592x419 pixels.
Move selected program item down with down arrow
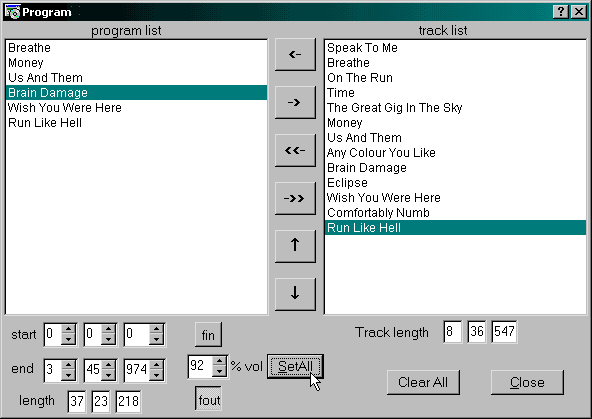click(295, 294)
